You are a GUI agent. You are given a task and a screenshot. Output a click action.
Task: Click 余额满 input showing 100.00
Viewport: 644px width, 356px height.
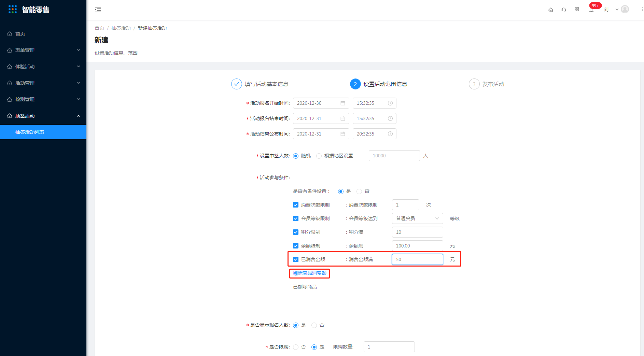[x=417, y=246]
